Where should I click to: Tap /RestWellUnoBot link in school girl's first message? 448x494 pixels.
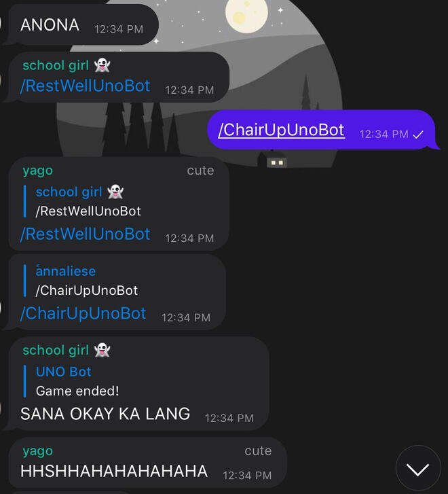click(x=85, y=86)
